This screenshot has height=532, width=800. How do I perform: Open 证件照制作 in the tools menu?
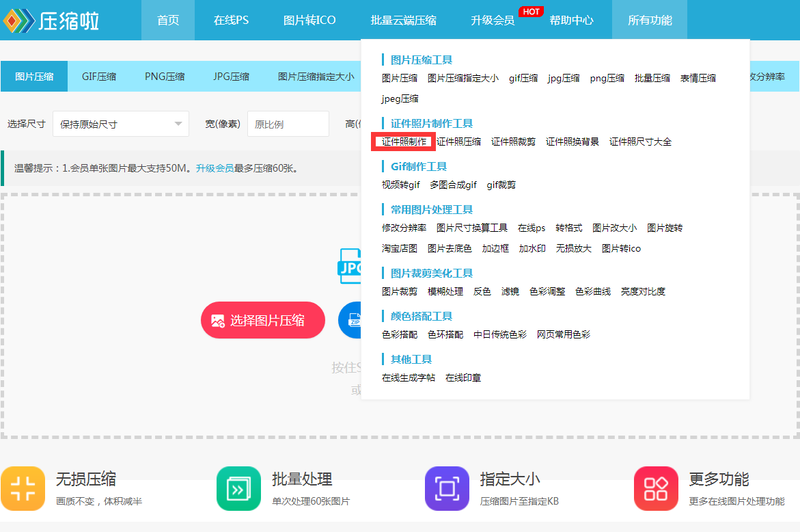tap(404, 142)
